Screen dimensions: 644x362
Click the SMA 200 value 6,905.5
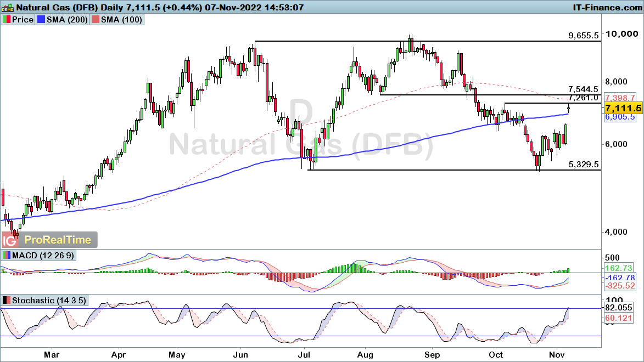620,117
